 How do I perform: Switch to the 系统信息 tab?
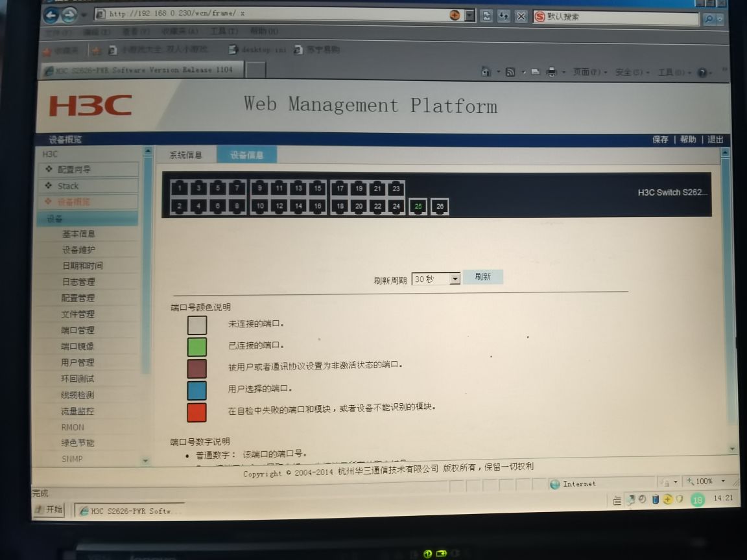coord(186,155)
